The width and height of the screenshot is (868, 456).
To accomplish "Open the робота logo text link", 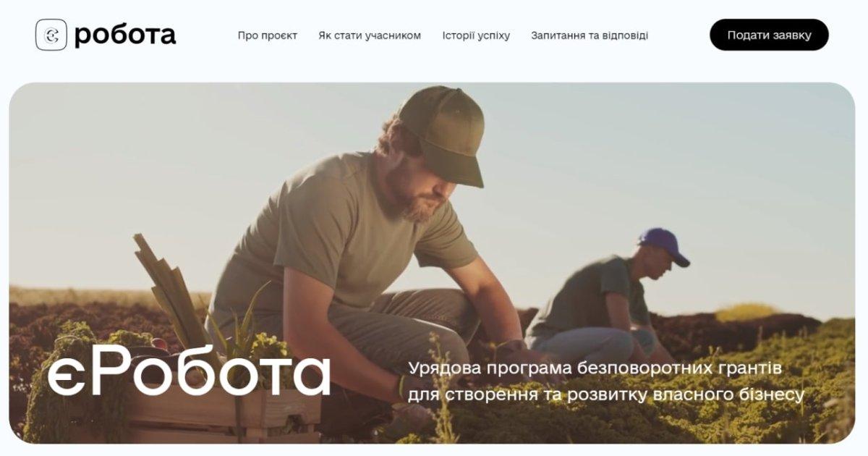I will tap(125, 35).
